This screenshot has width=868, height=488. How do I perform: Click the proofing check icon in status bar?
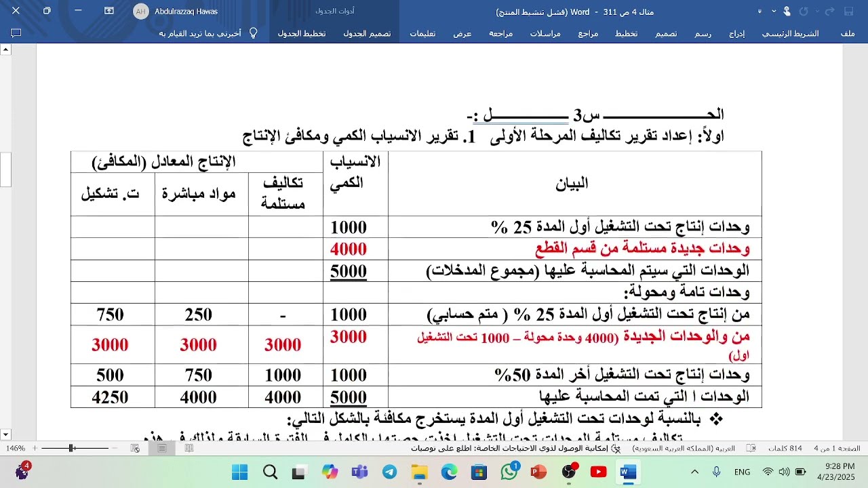[x=751, y=449]
